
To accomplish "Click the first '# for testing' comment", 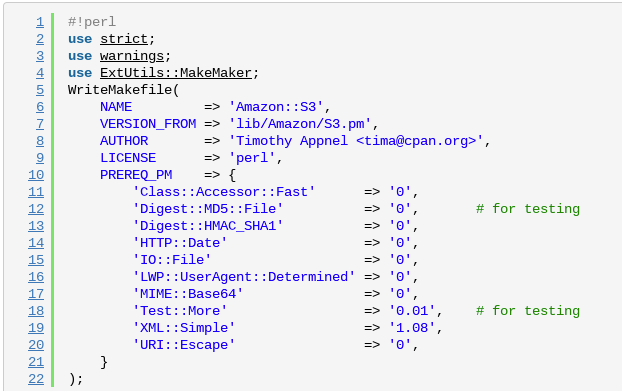I will (x=528, y=209).
